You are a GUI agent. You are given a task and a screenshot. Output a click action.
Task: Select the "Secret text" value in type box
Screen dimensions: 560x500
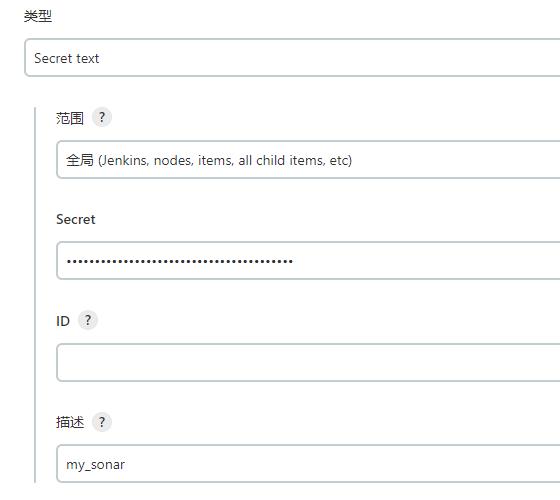66,58
